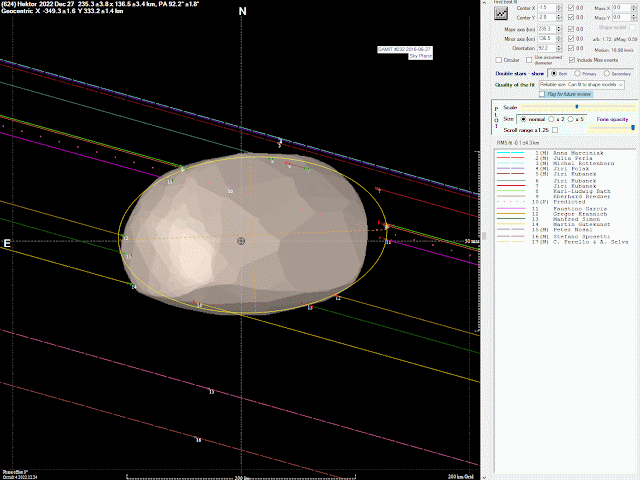Viewport: 640px width, 480px height.
Task: Check Flag for future review
Action: click(x=542, y=94)
